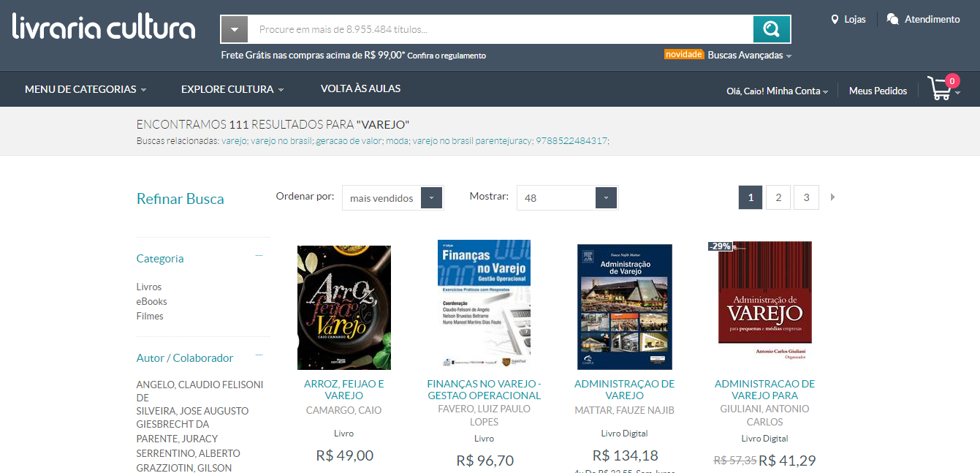Open Meus Pedidos orders page
Image resolution: width=980 pixels, height=473 pixels.
coord(878,91)
